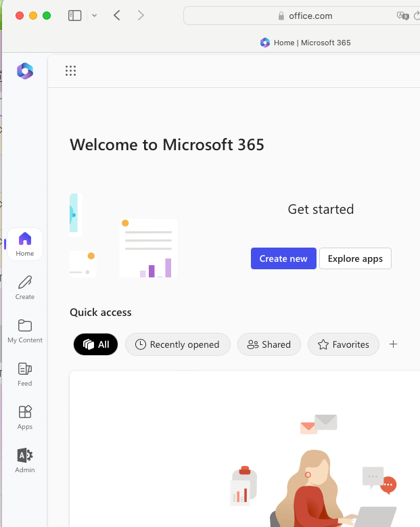Filter by Favorites
The height and width of the screenshot is (527, 420).
344,344
